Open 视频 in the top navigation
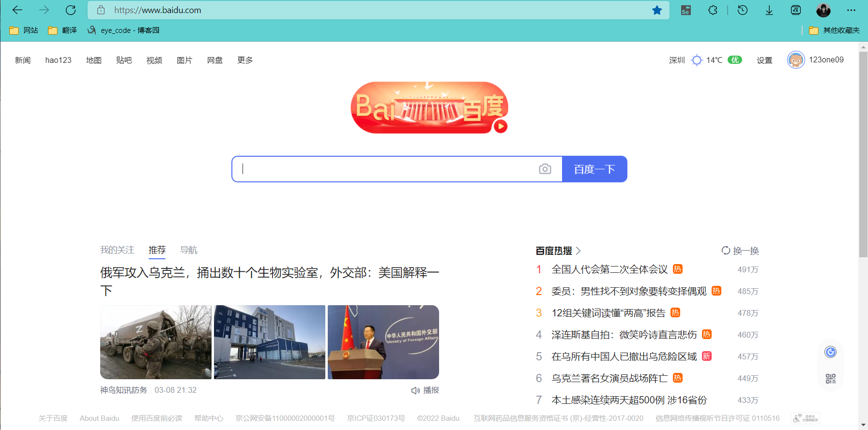This screenshot has height=430, width=868. click(x=154, y=60)
